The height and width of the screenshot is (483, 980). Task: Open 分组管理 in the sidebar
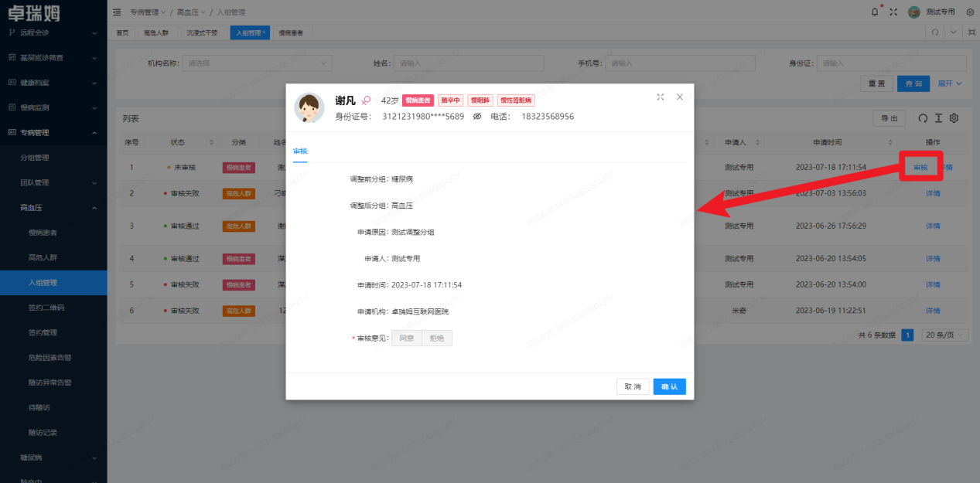[x=34, y=158]
